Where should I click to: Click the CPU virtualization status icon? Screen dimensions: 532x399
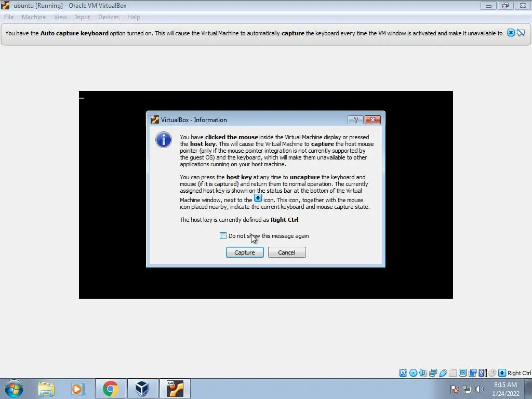tap(482, 373)
